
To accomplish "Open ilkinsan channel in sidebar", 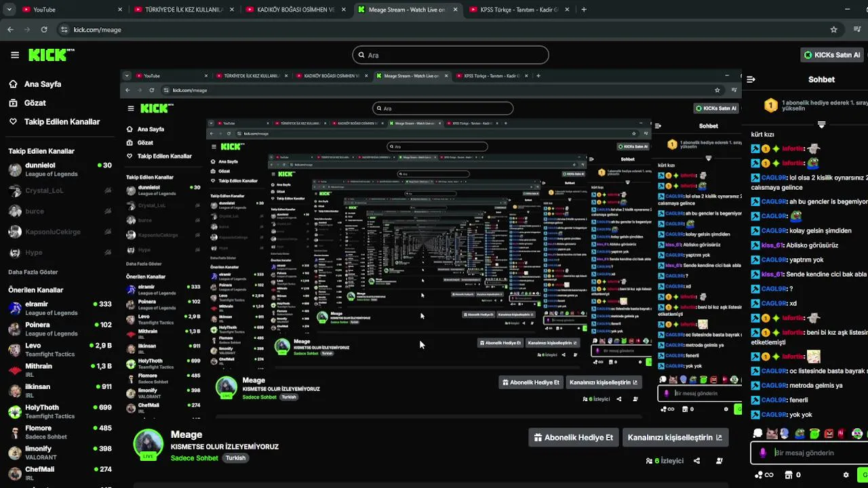I will tap(60, 391).
